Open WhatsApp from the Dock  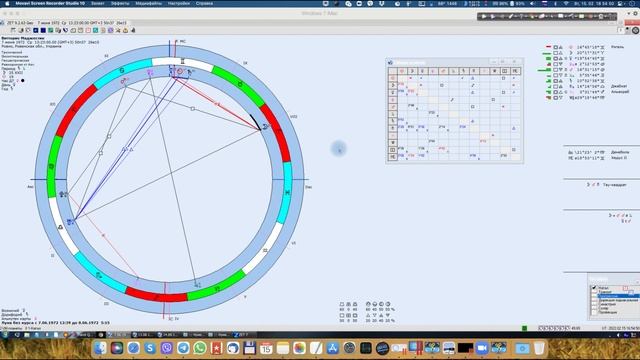(200, 348)
